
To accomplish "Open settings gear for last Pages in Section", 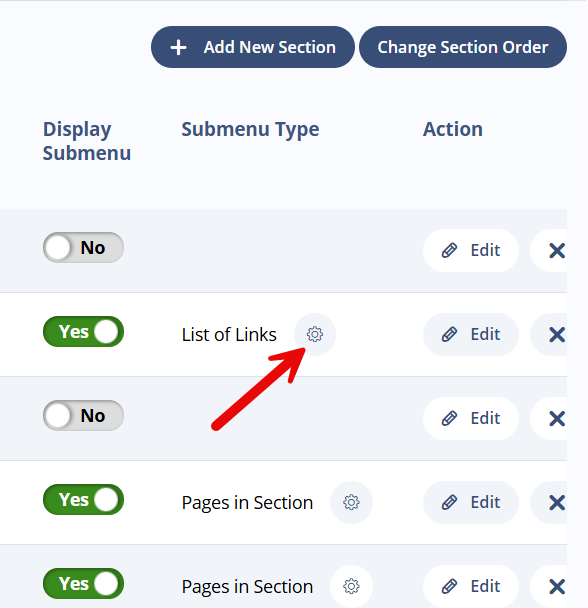I will coord(351,586).
